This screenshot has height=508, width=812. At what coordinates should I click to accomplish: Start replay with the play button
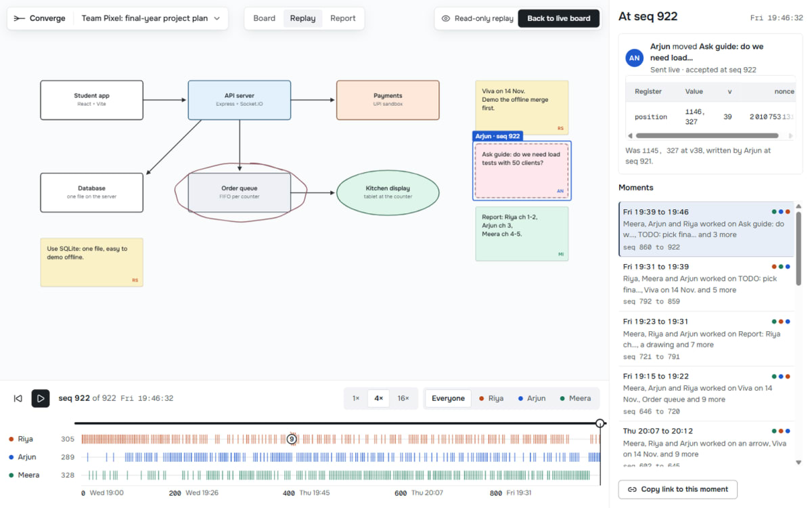coord(41,398)
